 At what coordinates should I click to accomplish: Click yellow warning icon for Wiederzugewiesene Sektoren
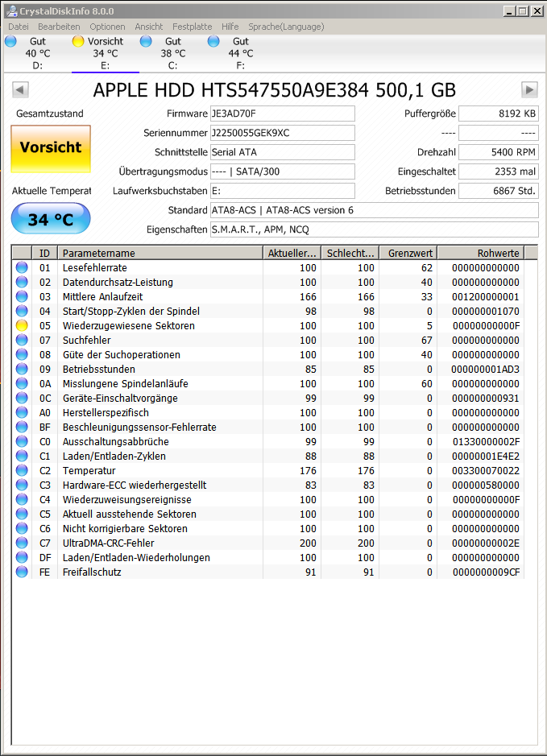tap(22, 325)
